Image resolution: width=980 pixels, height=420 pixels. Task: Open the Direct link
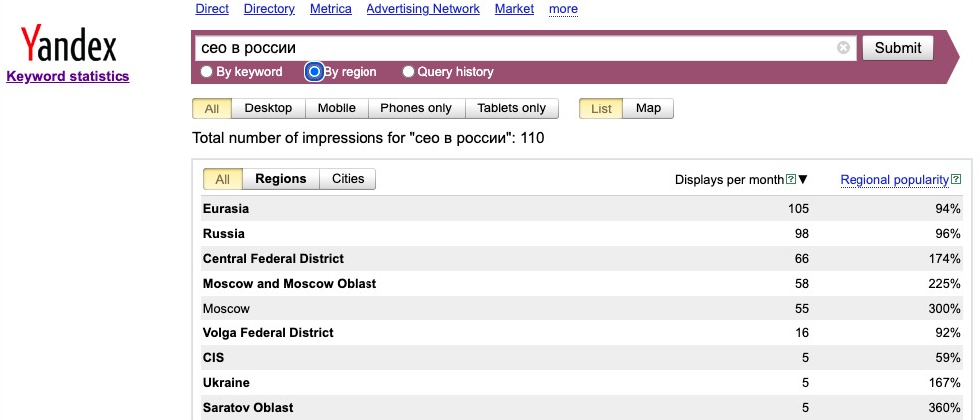click(x=212, y=9)
